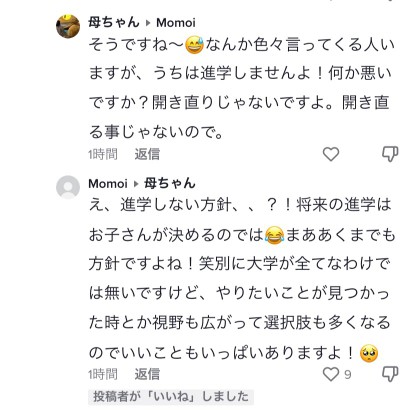Tap the 1時間 timestamp under Momoi's comment
This screenshot has width=414, height=411.
[x=103, y=374]
